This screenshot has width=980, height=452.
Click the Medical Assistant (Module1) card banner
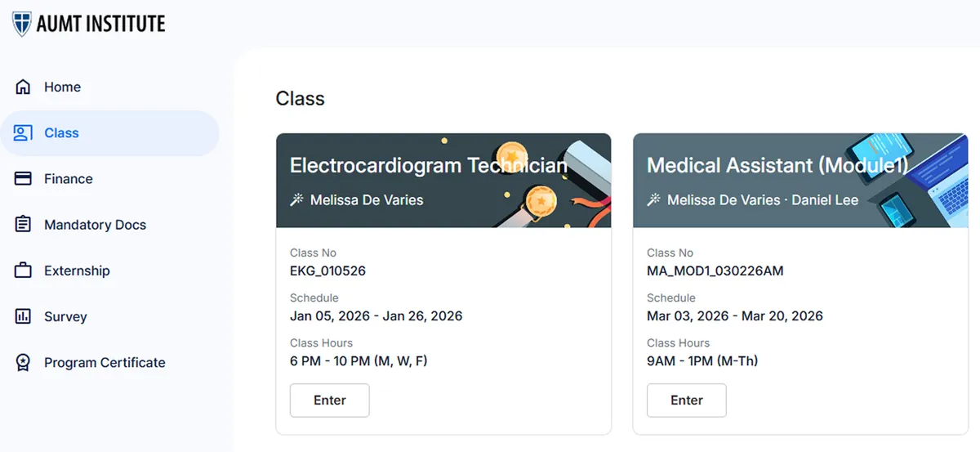800,180
